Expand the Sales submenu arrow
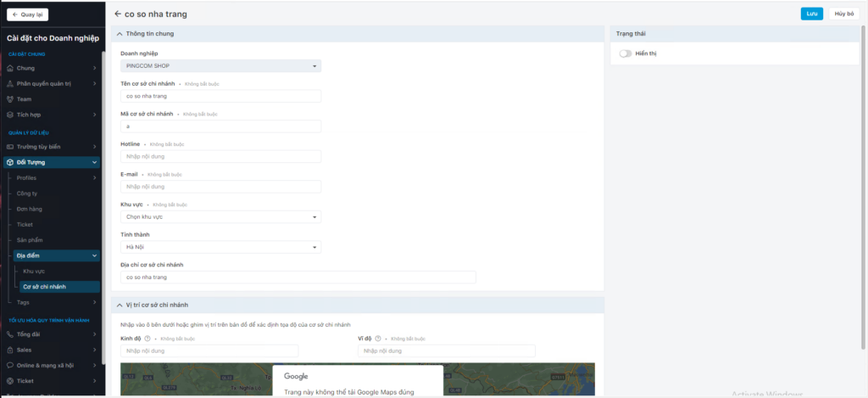The width and height of the screenshot is (868, 398). click(95, 350)
